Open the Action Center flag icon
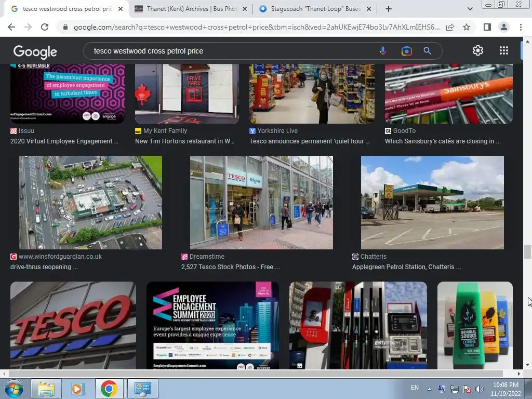 click(467, 389)
